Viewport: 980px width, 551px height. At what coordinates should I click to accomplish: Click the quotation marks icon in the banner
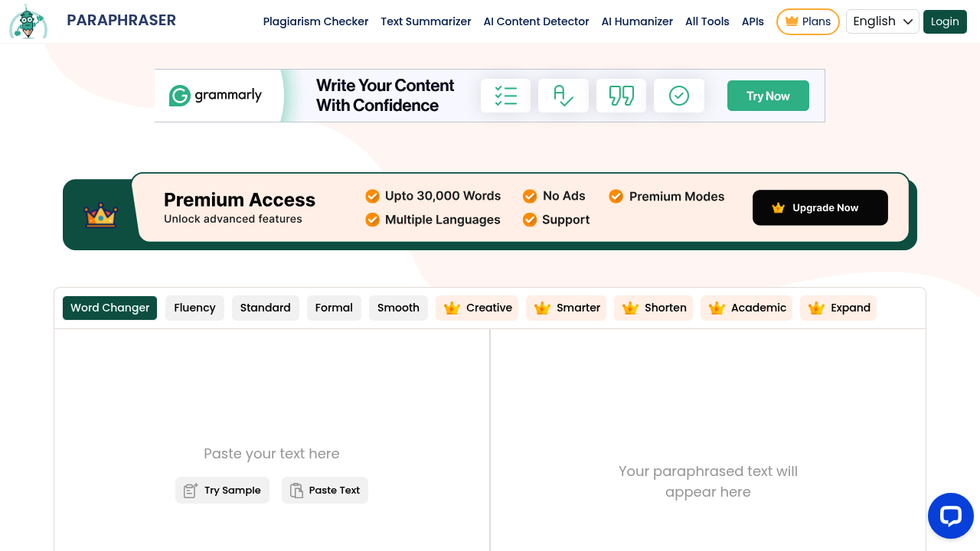pos(621,96)
